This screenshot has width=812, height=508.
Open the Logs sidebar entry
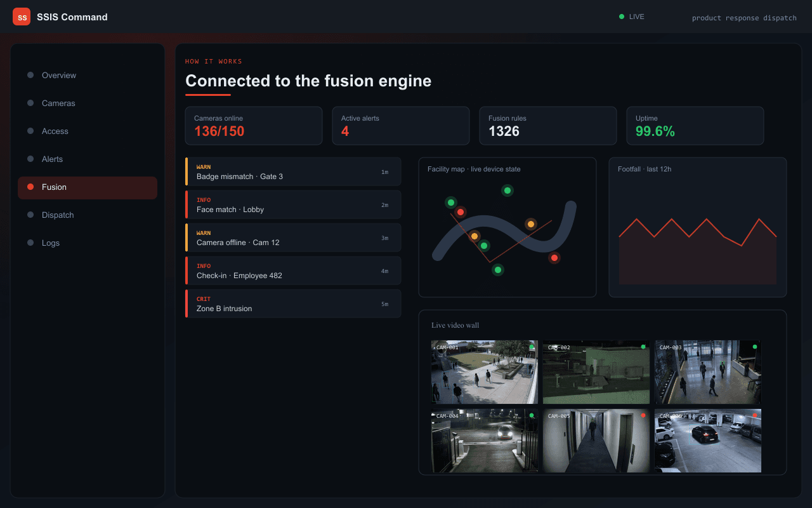pos(88,243)
